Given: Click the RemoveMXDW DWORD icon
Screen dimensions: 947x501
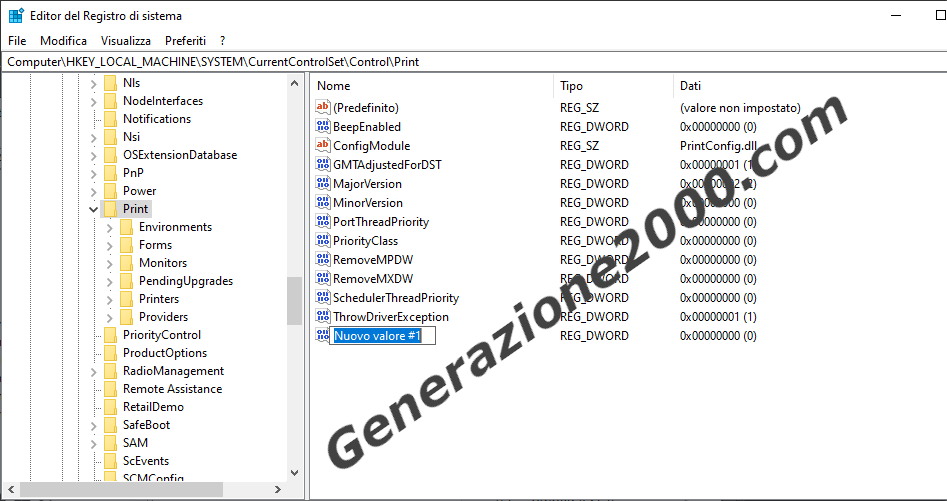Looking at the screenshot, I should coord(323,278).
